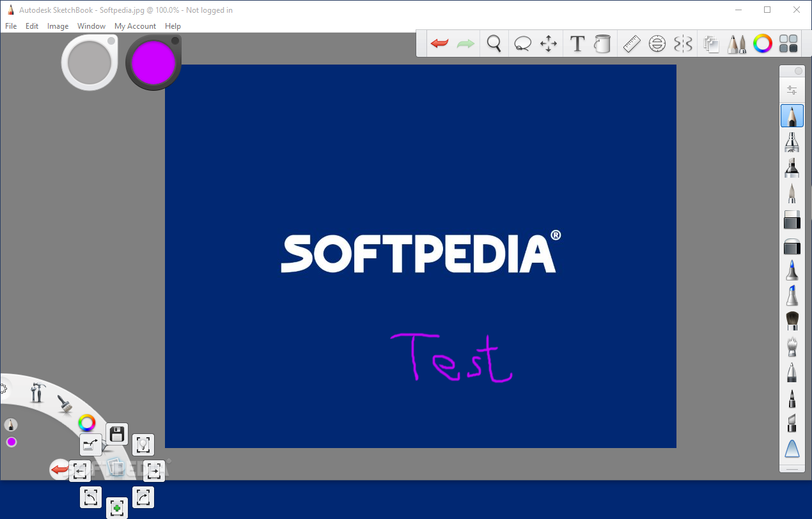Open the brush properties sliders icon

pyautogui.click(x=792, y=90)
